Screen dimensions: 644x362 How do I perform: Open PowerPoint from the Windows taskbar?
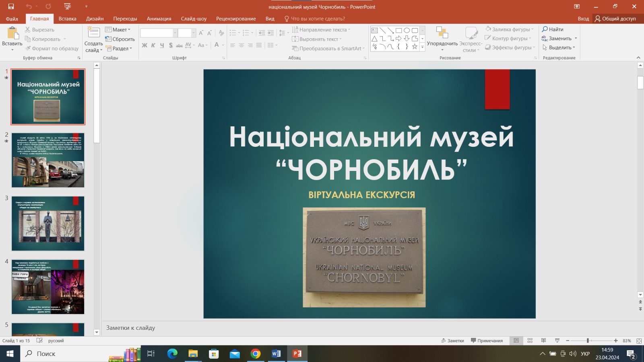click(x=297, y=354)
